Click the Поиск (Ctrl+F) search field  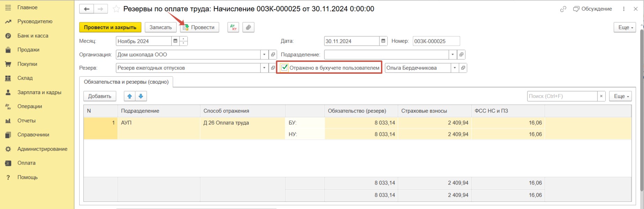tap(562, 96)
